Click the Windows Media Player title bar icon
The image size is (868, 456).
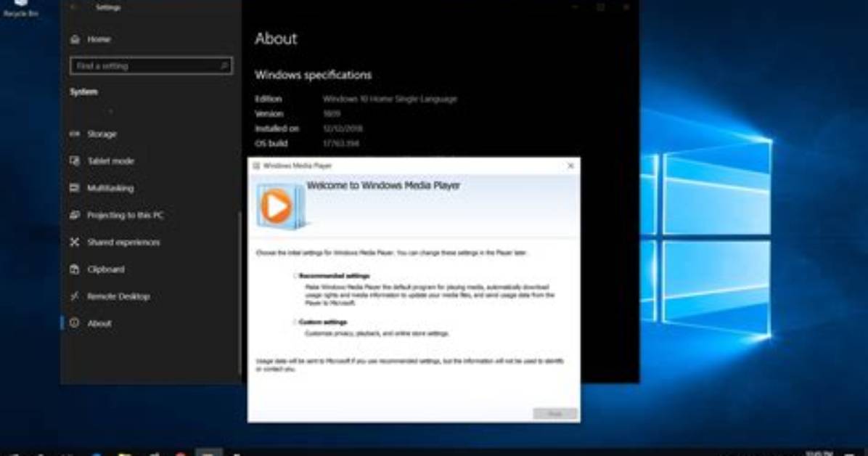pyautogui.click(x=256, y=166)
